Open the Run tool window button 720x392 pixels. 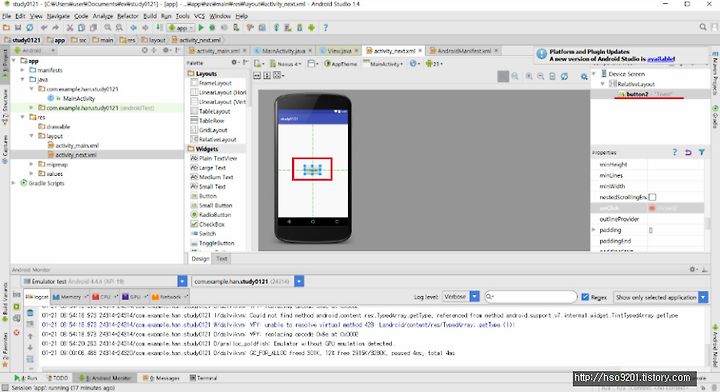[26, 378]
